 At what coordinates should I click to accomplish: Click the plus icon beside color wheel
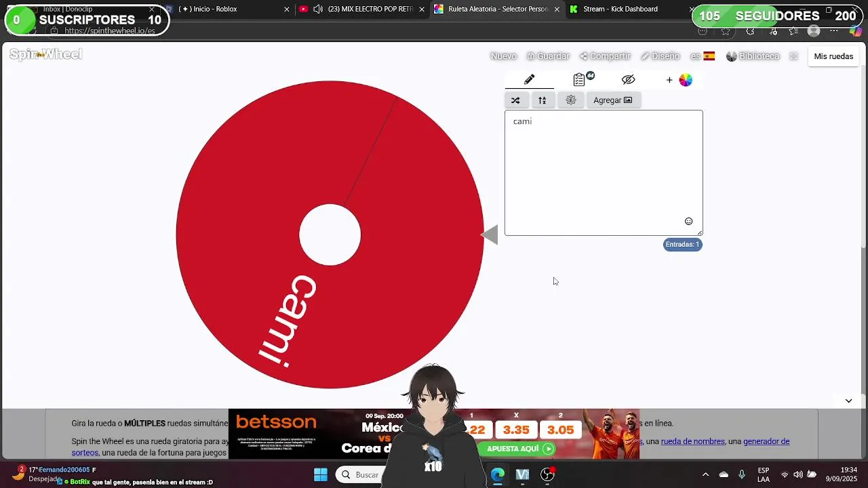point(669,80)
